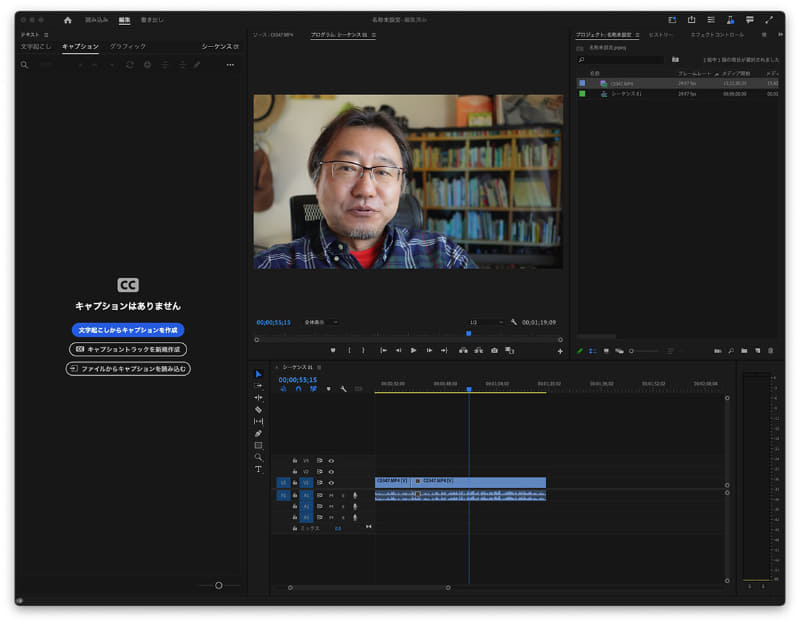
Task: Click ファイルからキャプションを読み込む button
Action: tap(128, 368)
